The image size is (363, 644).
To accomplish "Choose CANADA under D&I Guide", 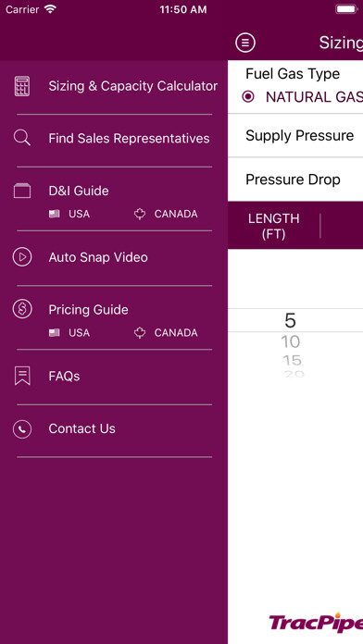I will pyautogui.click(x=166, y=214).
